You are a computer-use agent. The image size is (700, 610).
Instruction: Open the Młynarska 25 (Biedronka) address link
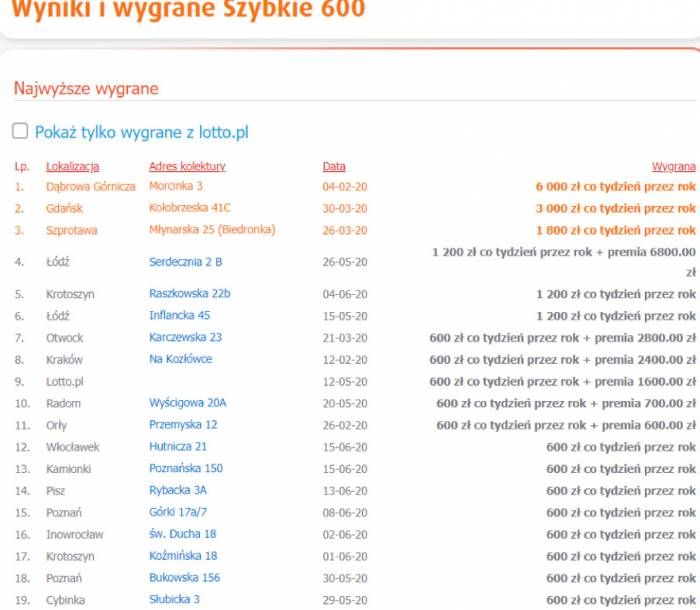212,230
